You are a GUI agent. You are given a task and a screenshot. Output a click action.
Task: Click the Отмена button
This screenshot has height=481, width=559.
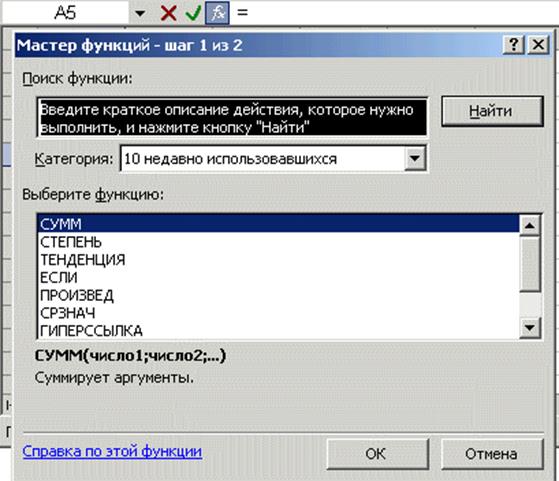tap(492, 454)
